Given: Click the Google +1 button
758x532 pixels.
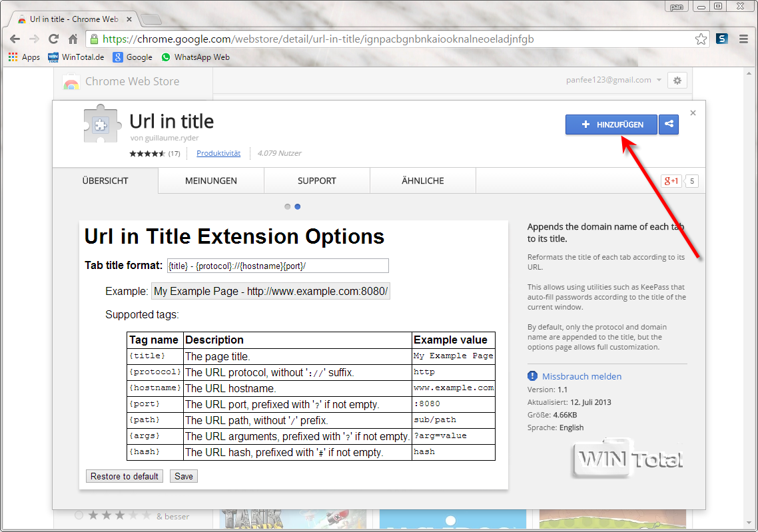Looking at the screenshot, I should 671,181.
